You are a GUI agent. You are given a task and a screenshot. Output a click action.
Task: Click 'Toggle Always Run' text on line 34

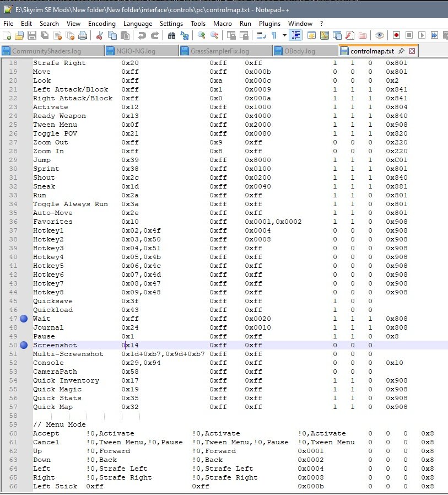(71, 205)
